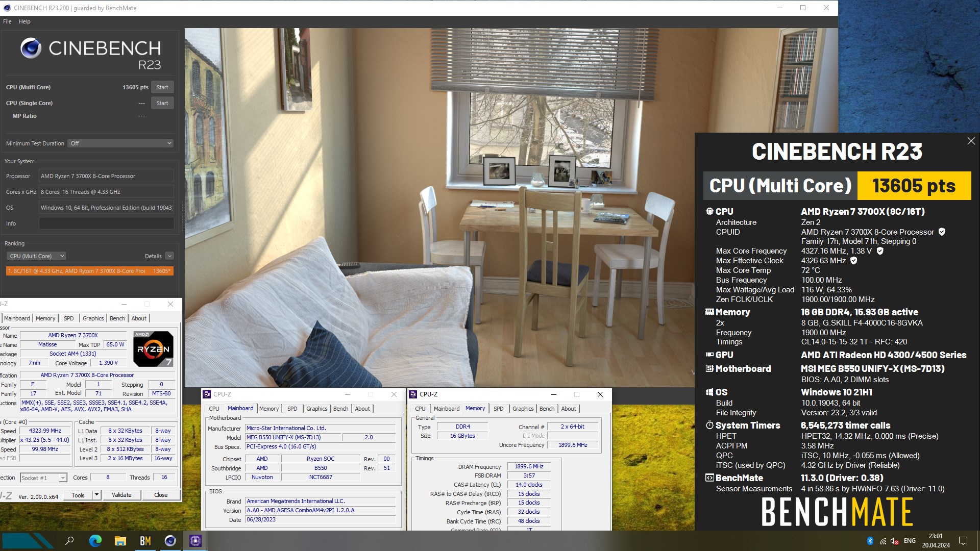Image resolution: width=980 pixels, height=551 pixels.
Task: Click the BenchMate section icon
Action: 709,478
